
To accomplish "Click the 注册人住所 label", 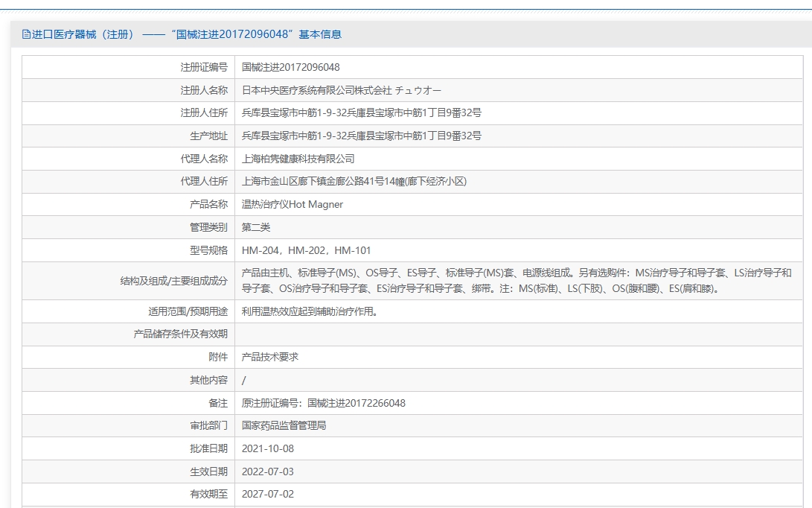I will tap(204, 113).
